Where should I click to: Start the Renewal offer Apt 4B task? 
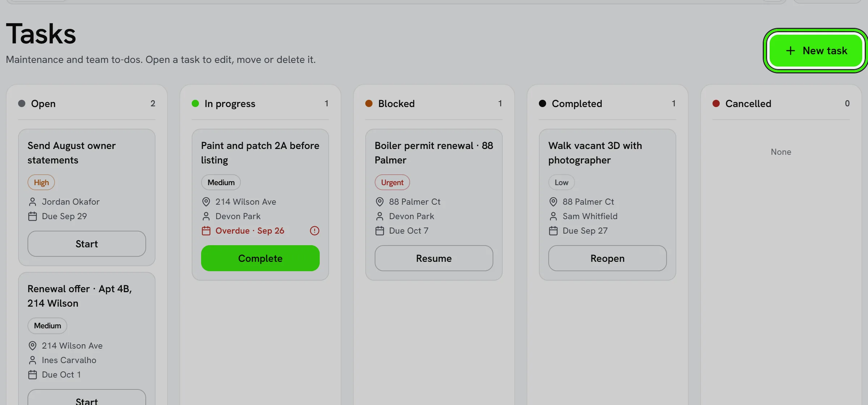coord(87,397)
